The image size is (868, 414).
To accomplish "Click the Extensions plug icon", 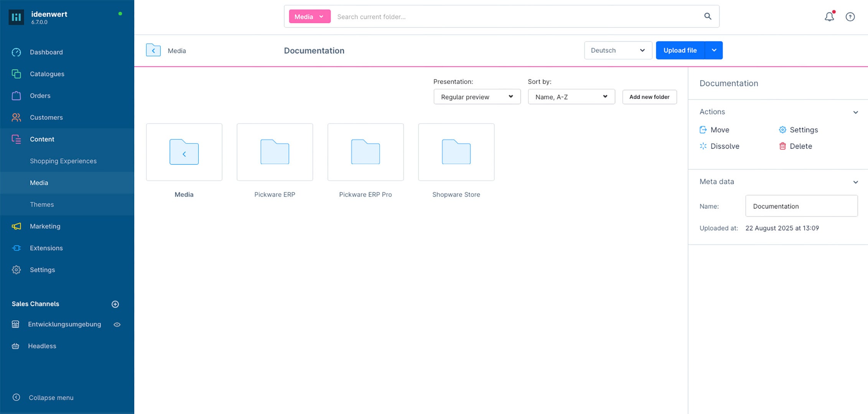I will point(16,248).
